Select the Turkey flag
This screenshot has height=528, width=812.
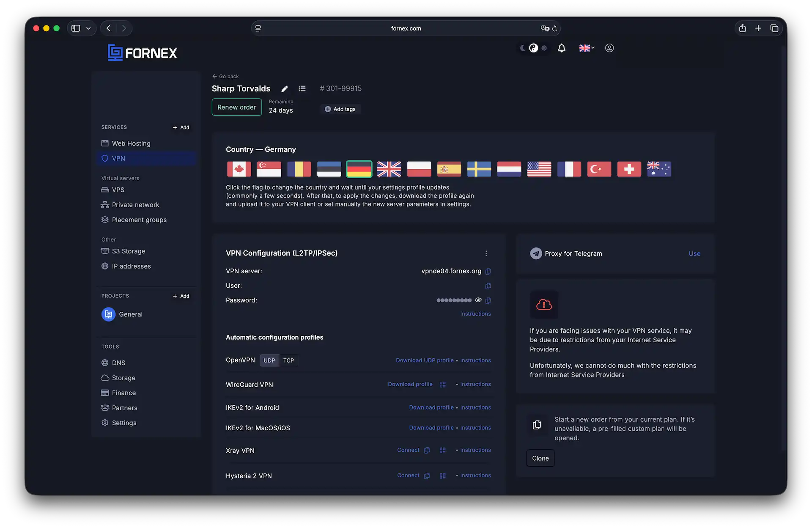[x=599, y=169]
